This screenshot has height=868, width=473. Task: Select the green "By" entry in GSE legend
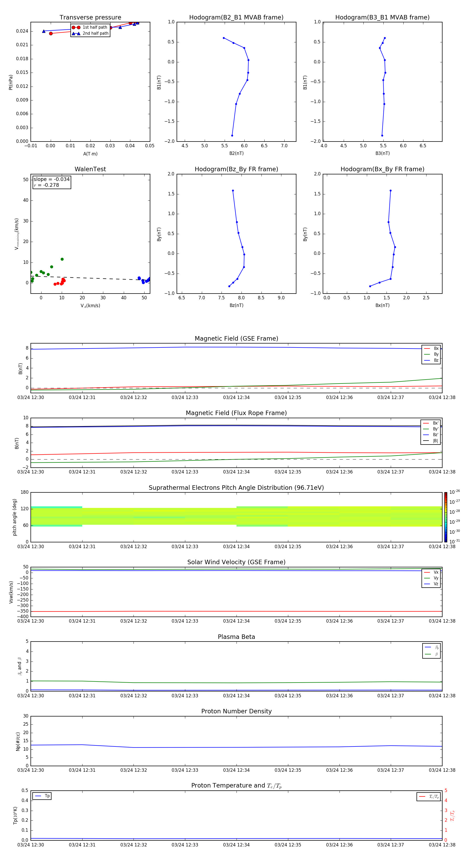click(431, 355)
